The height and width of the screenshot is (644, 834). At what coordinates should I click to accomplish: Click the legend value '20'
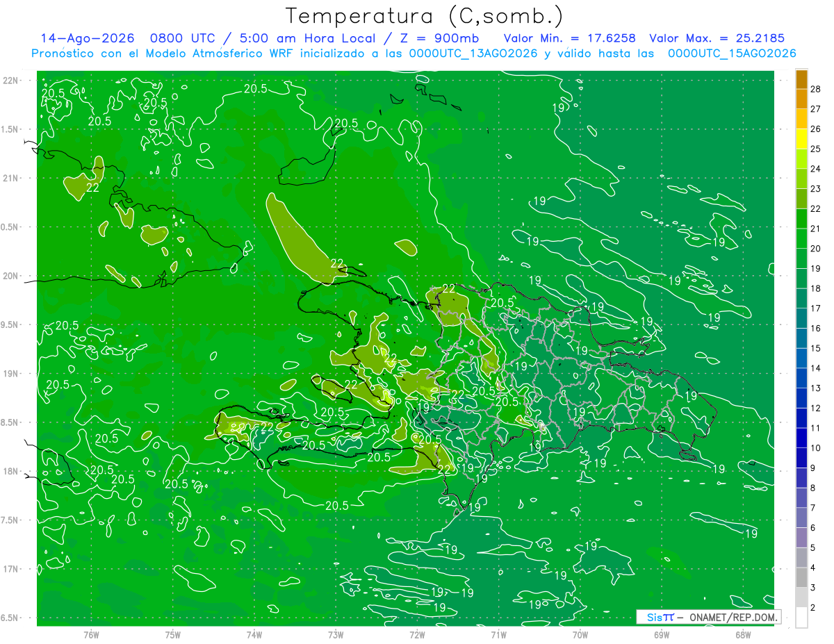[816, 249]
